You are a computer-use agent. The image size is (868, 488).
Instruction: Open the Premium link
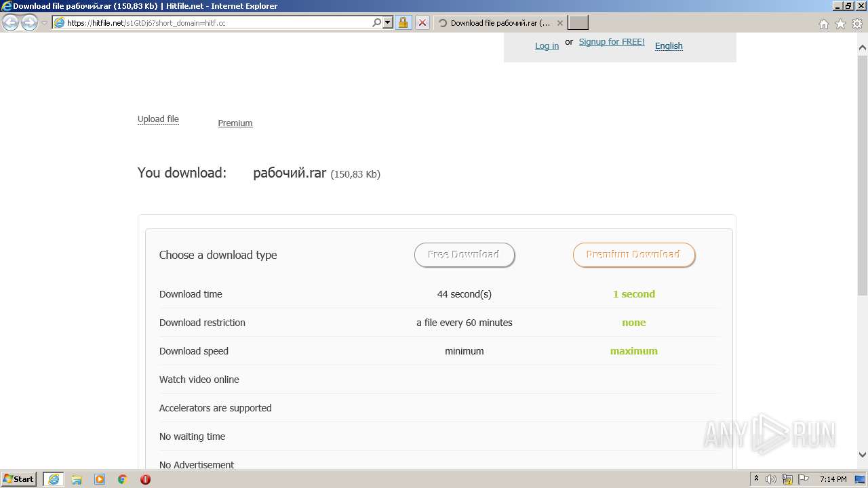(x=235, y=123)
